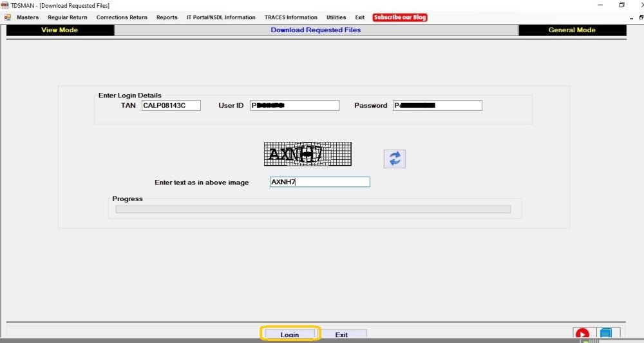Minimize the TDSMAN window

click(600, 5)
